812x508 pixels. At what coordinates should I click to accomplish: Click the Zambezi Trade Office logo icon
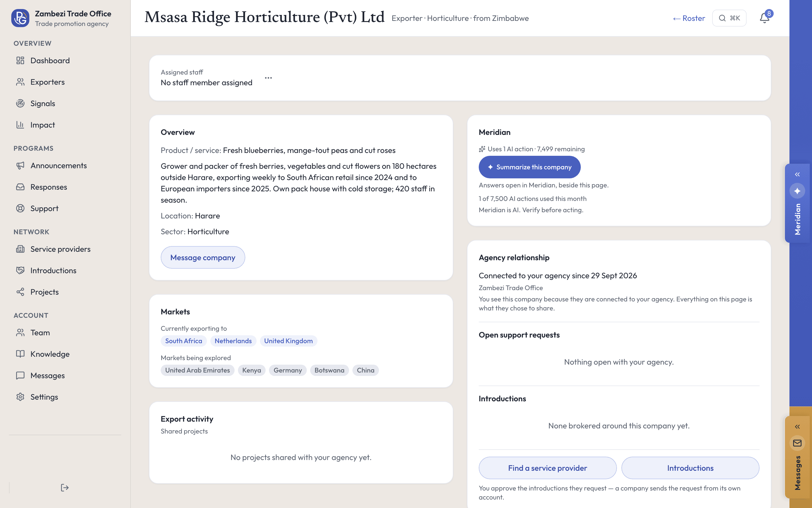coord(20,18)
